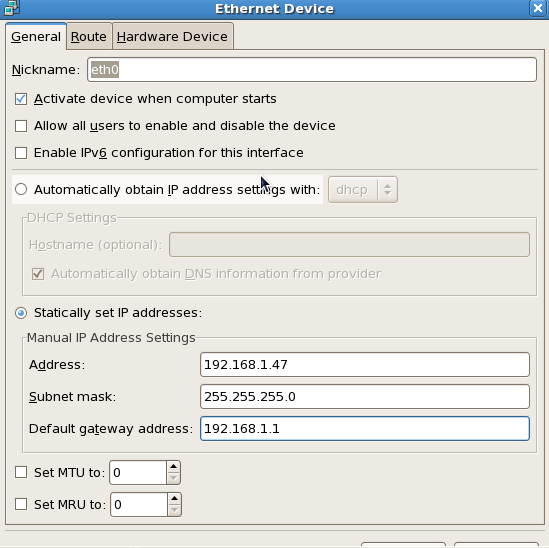Increase MRU value with up arrow
549x548 pixels.
(x=174, y=499)
